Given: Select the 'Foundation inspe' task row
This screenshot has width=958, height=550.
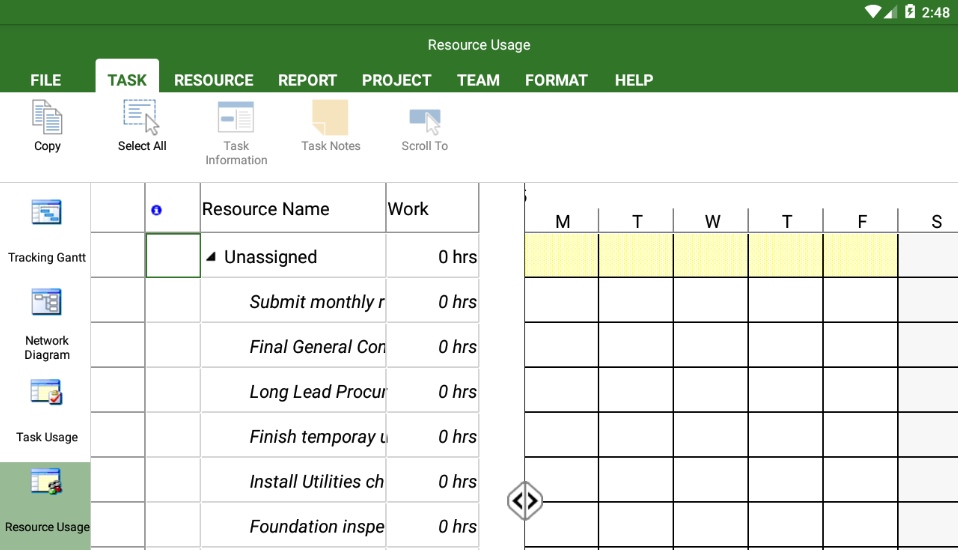Looking at the screenshot, I should coord(293,526).
